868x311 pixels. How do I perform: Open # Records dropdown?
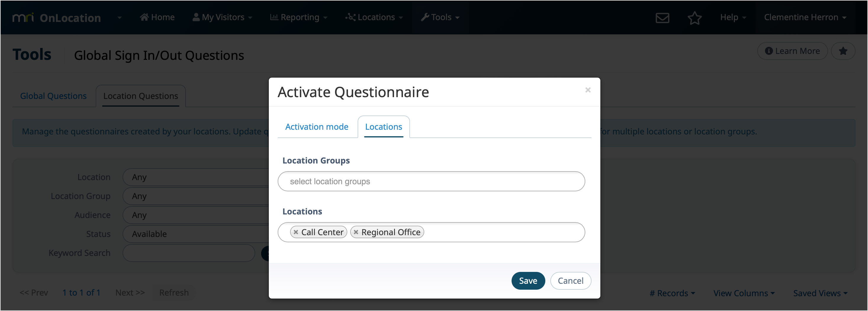click(x=672, y=293)
